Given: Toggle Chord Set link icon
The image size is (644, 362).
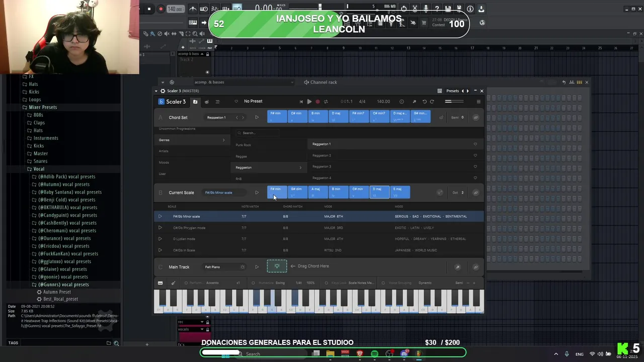Looking at the screenshot, I should (x=475, y=118).
